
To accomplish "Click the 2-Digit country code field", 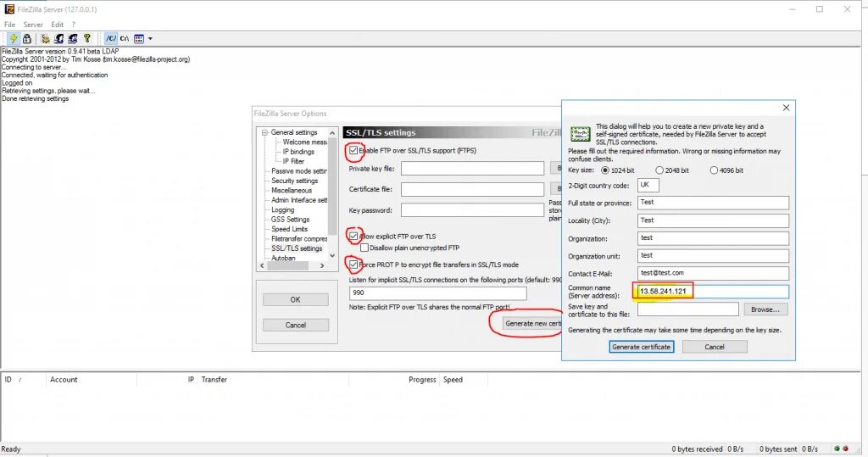I will [648, 185].
